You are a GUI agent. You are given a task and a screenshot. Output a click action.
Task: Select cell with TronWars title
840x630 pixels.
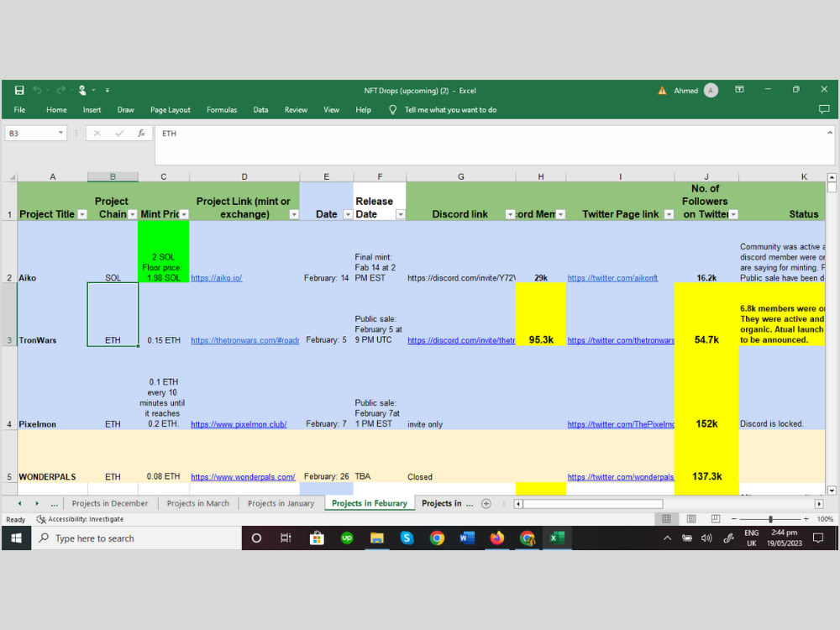pos(52,314)
